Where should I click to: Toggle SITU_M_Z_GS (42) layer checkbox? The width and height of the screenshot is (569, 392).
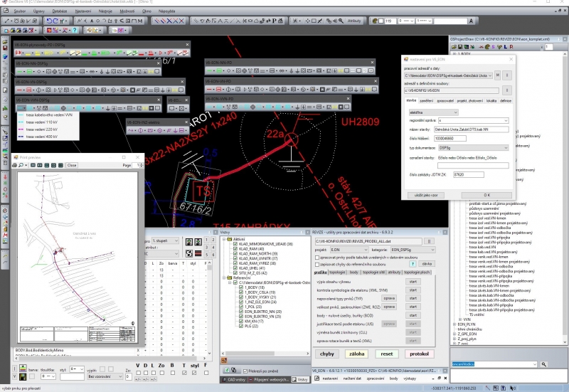235,273
